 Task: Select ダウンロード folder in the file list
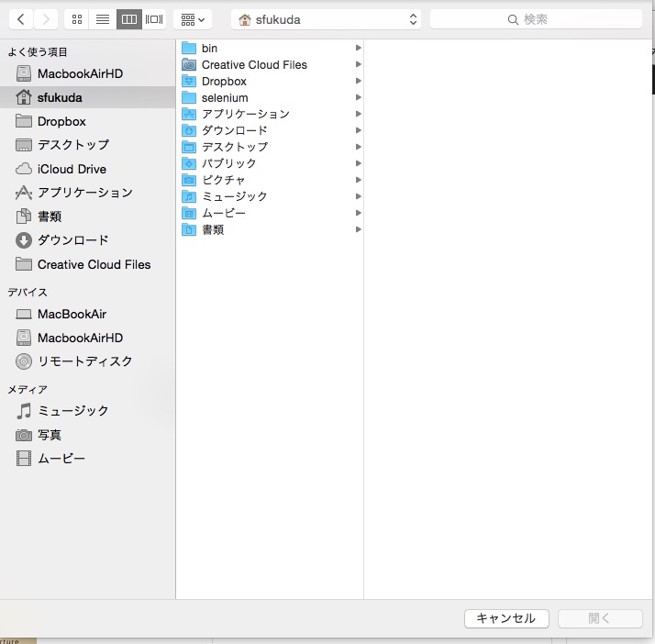click(x=270, y=130)
